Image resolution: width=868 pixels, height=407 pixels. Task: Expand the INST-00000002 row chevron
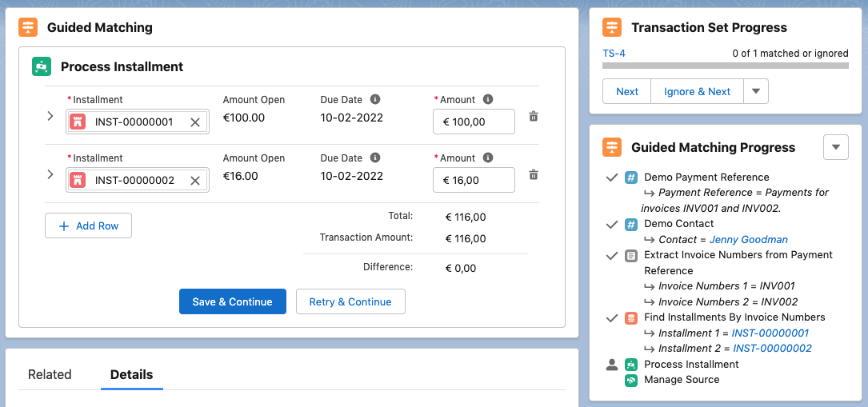(x=50, y=175)
